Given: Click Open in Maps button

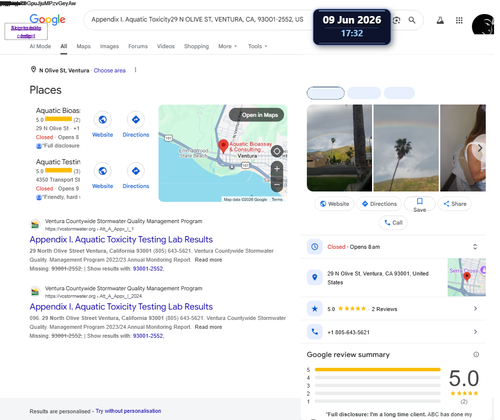Looking at the screenshot, I should (x=256, y=115).
